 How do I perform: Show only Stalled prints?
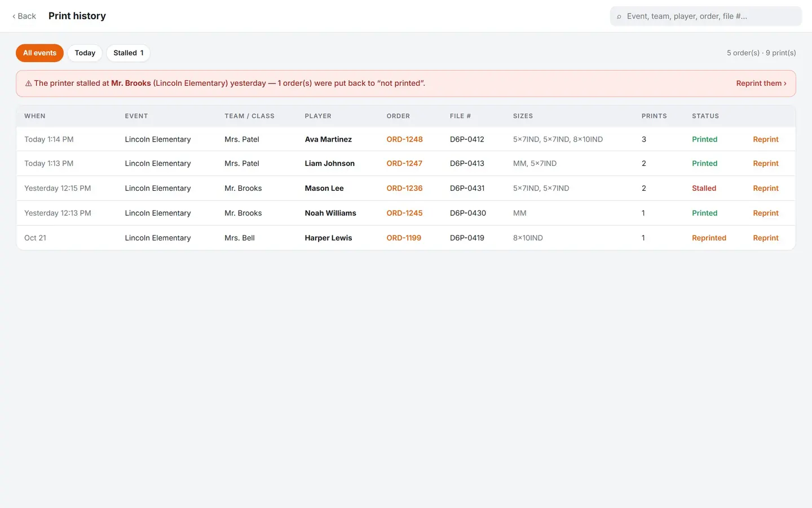point(129,53)
